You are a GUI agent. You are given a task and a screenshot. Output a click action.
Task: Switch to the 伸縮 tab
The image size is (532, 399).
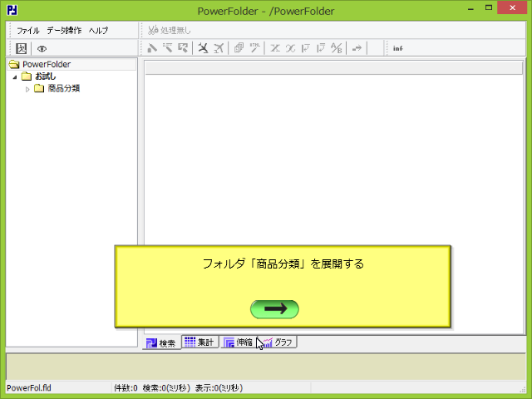[239, 342]
